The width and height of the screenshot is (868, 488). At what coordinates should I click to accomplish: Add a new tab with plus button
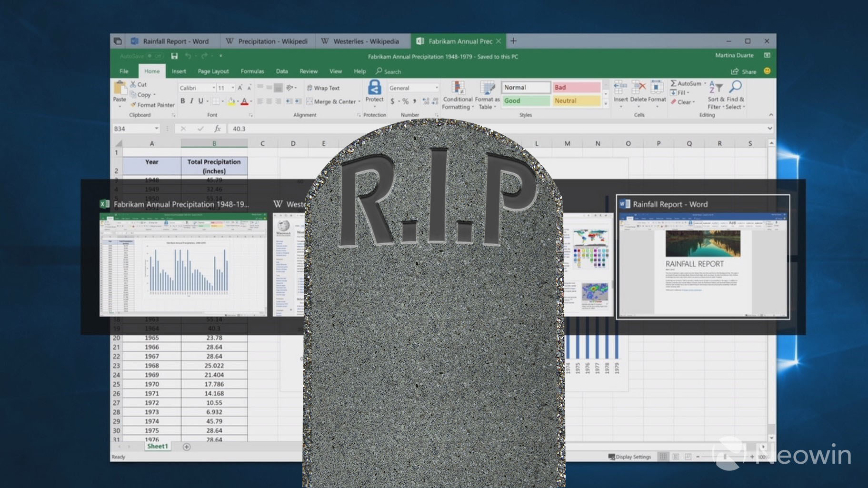coord(513,41)
